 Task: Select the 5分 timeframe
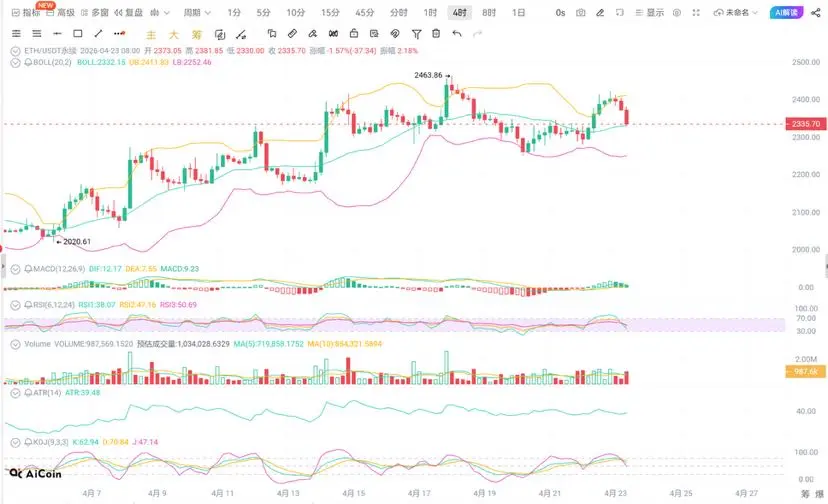(x=264, y=12)
